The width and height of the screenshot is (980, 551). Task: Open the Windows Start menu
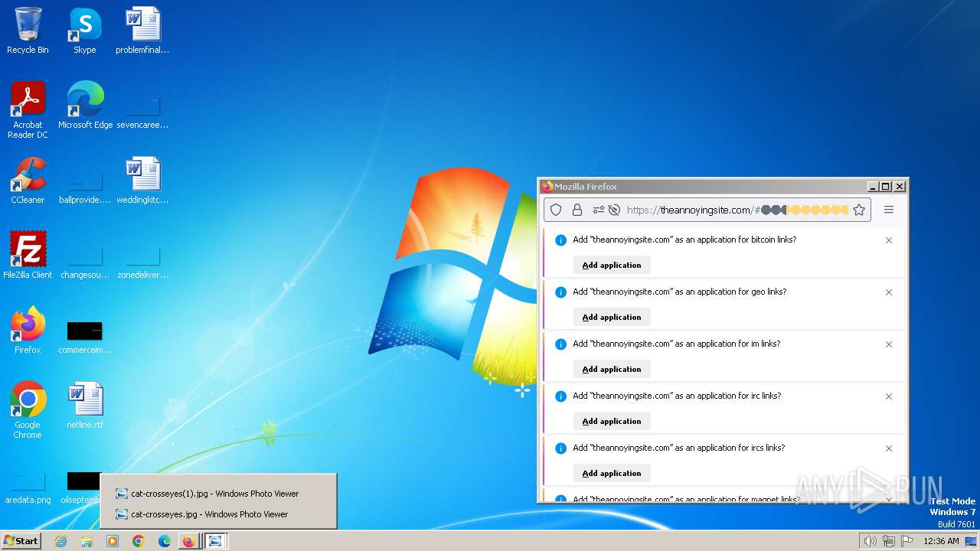point(21,540)
